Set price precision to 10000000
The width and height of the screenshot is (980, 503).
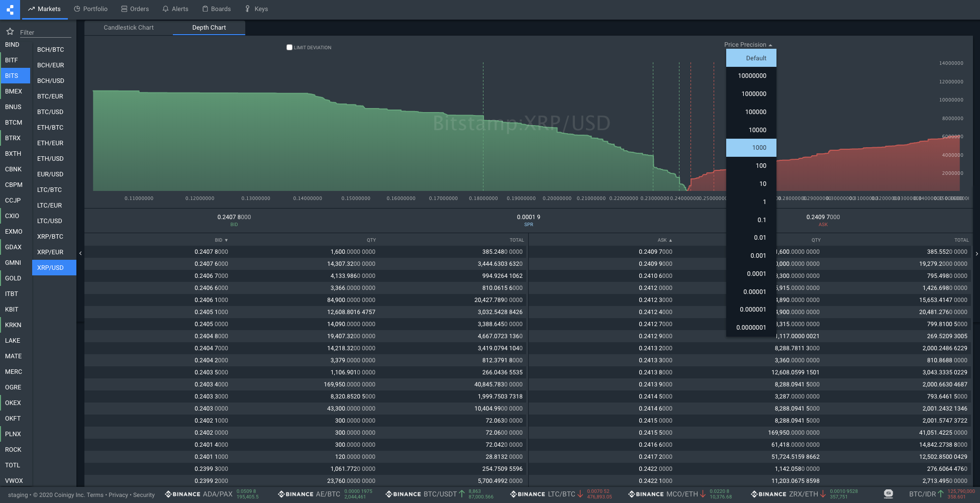point(751,76)
